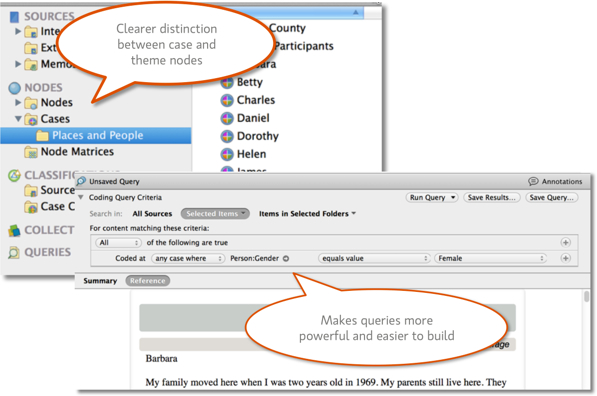
Task: Expand the Memos folder
Action: 18,64
